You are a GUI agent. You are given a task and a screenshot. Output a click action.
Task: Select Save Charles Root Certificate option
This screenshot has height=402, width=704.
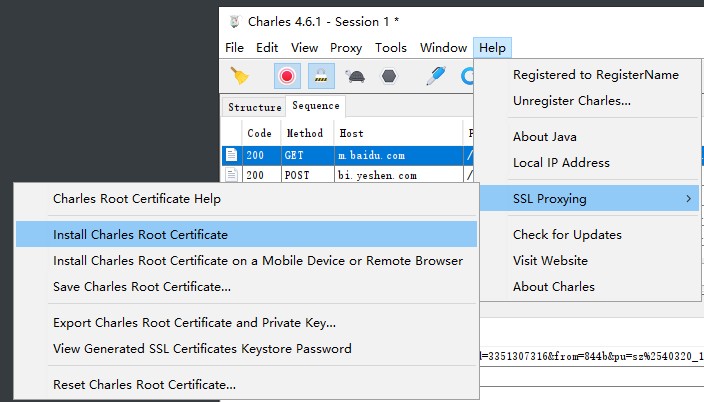142,287
